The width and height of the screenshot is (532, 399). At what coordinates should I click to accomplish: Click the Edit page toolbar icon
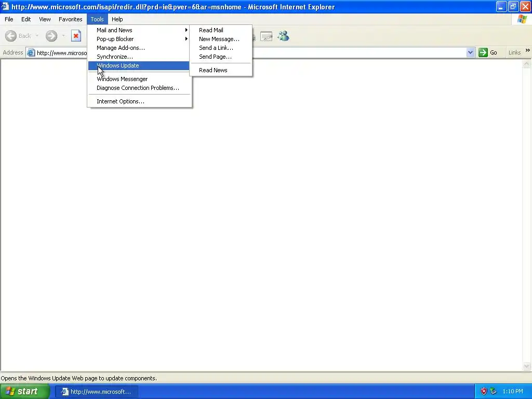click(267, 36)
